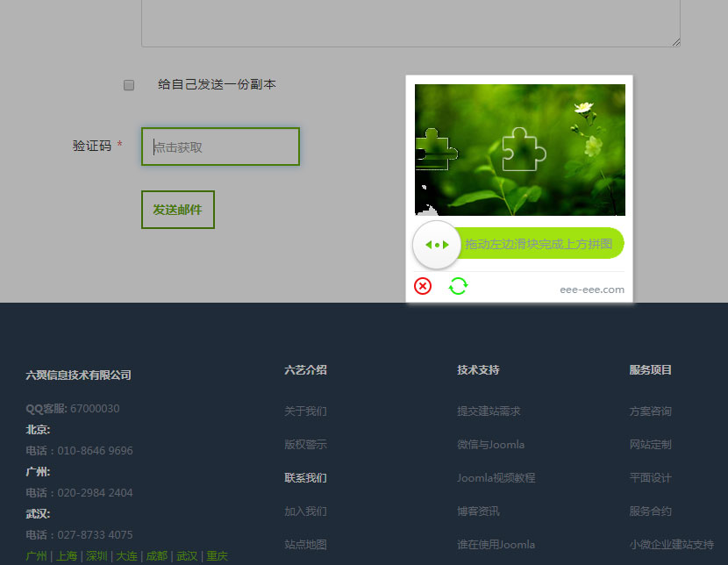Select the 上海 city link
The image size is (728, 565).
tap(67, 556)
